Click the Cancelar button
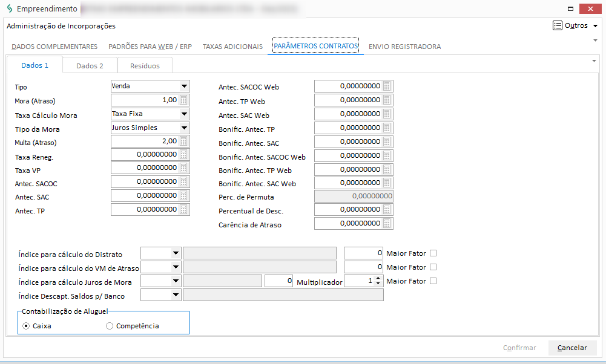 572,348
